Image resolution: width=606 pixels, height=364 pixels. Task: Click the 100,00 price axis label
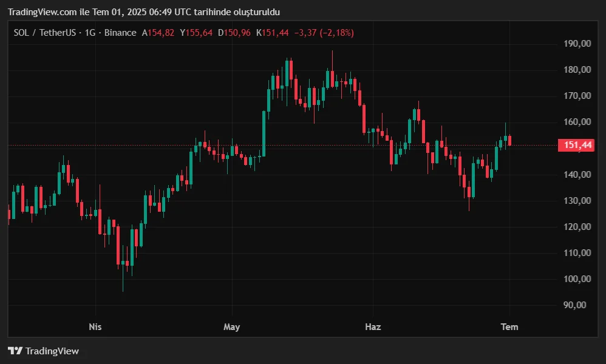[577, 278]
